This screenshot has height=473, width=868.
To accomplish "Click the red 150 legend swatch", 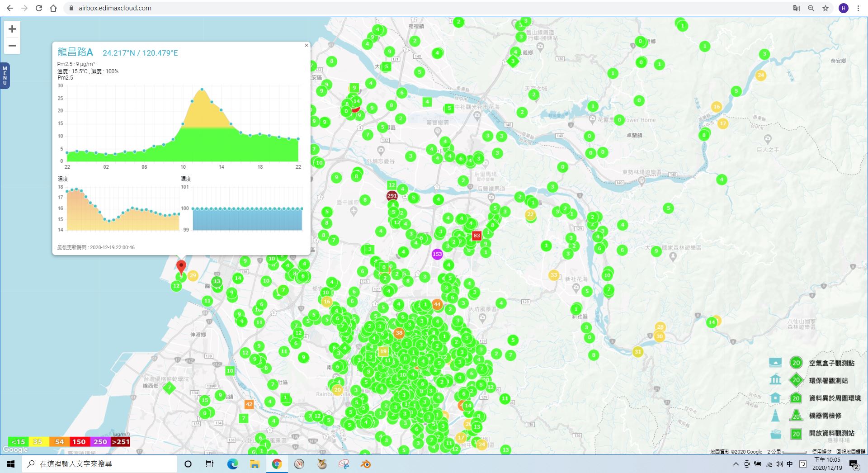I will point(79,442).
